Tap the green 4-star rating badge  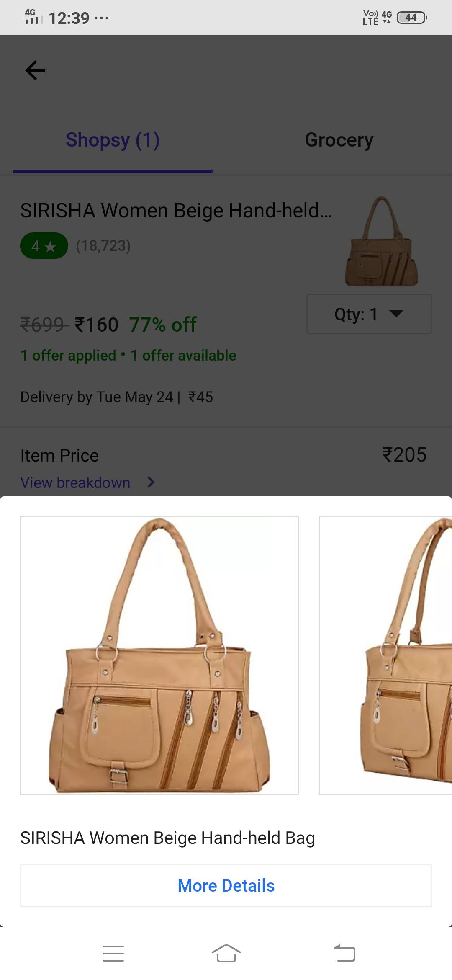(44, 246)
